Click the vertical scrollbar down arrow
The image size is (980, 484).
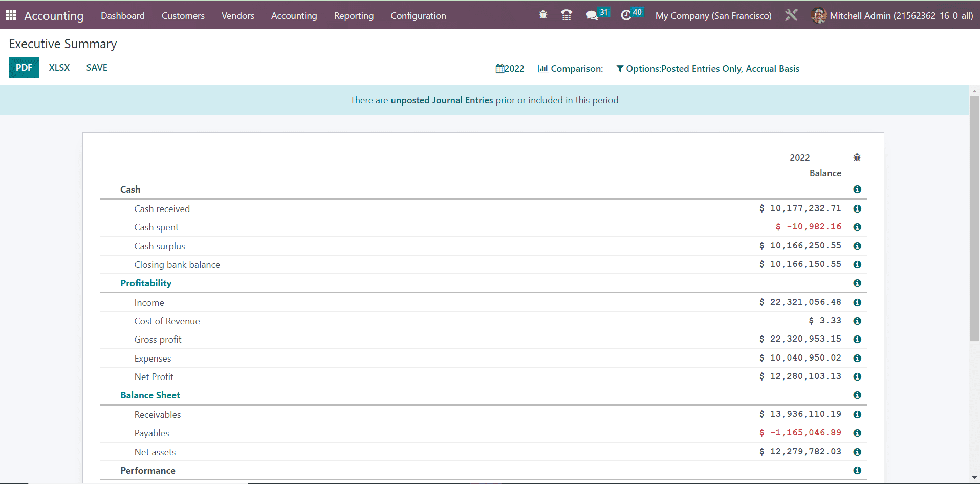tap(974, 478)
